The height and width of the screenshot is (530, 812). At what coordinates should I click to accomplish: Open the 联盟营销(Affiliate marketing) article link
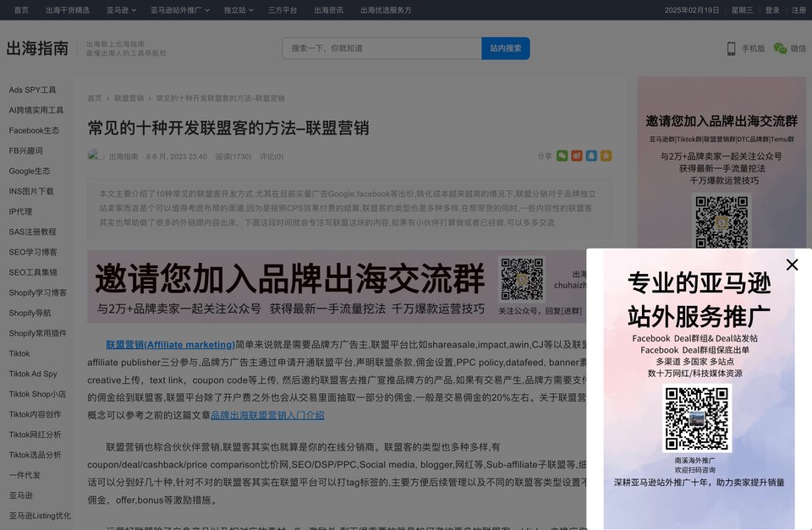pyautogui.click(x=170, y=345)
